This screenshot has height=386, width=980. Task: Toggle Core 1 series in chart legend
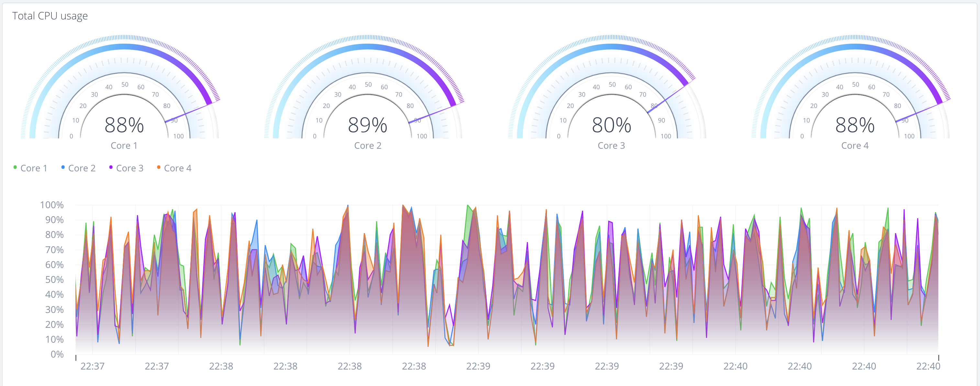click(30, 168)
